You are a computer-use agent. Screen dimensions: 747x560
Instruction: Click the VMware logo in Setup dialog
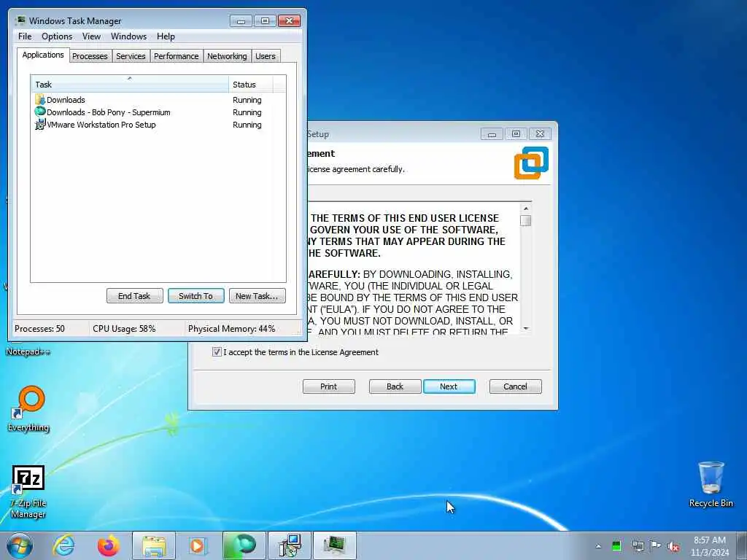(x=531, y=163)
